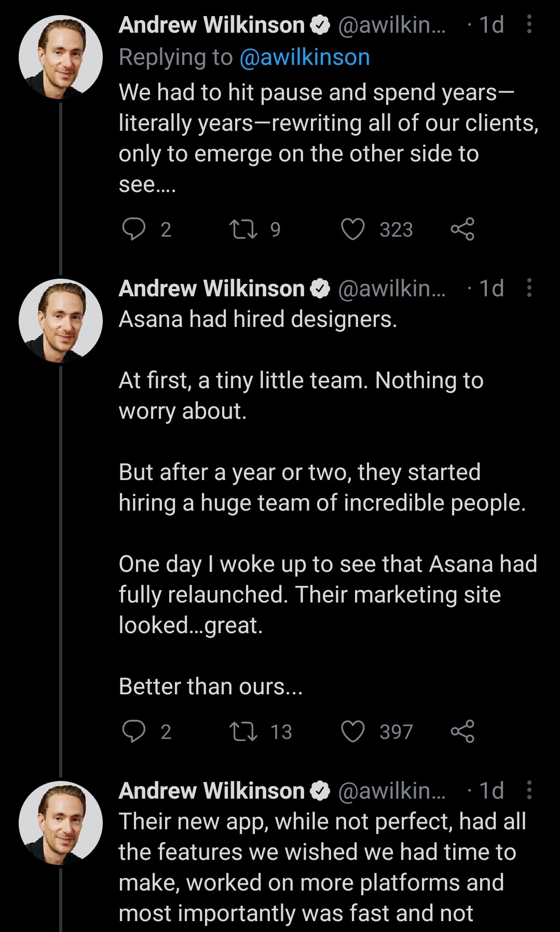The image size is (560, 932).
Task: Like the tweet with 323 likes
Action: (x=353, y=229)
